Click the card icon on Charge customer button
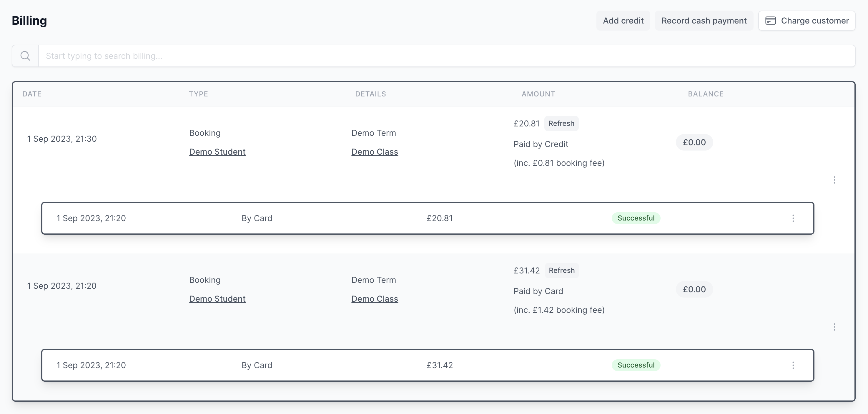 [771, 21]
